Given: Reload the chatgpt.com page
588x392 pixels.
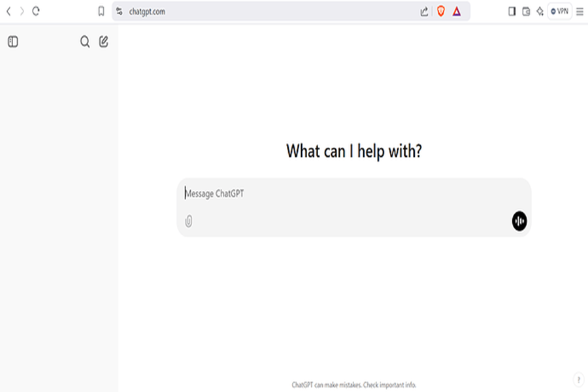Looking at the screenshot, I should (x=36, y=11).
